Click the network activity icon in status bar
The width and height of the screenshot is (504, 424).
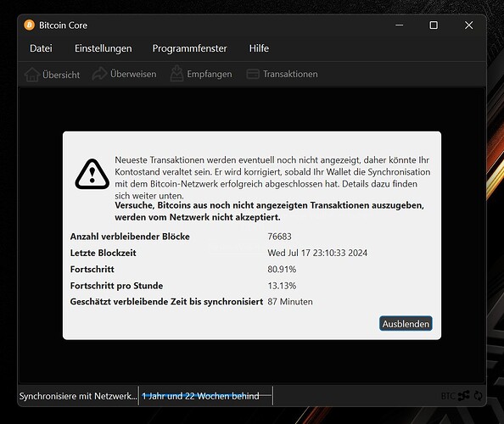[464, 396]
